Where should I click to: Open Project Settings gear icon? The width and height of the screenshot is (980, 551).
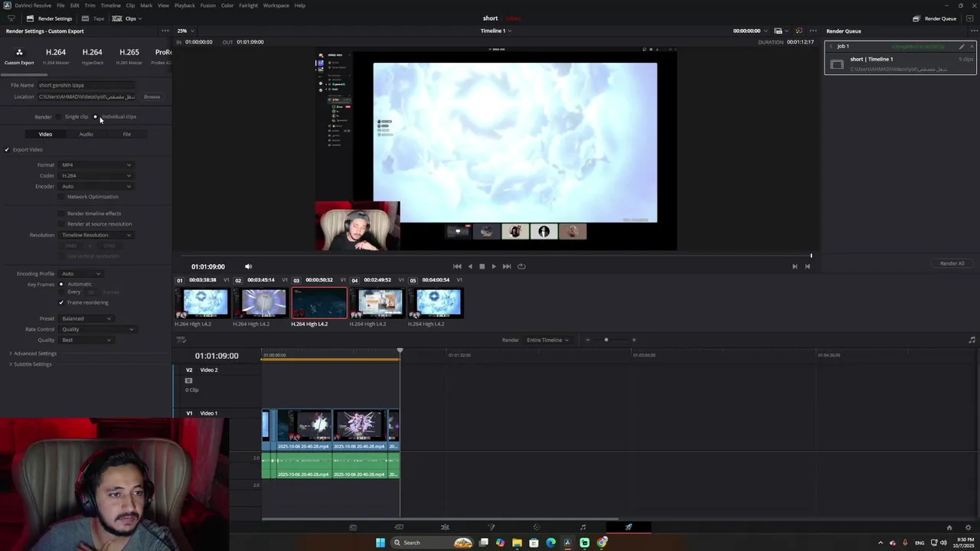pyautogui.click(x=968, y=527)
